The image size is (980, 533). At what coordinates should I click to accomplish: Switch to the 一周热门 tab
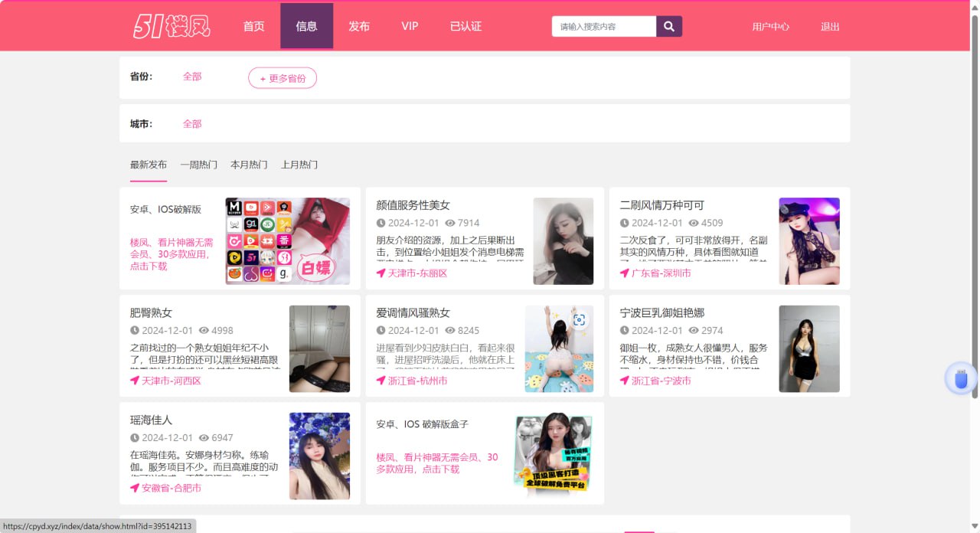point(199,165)
